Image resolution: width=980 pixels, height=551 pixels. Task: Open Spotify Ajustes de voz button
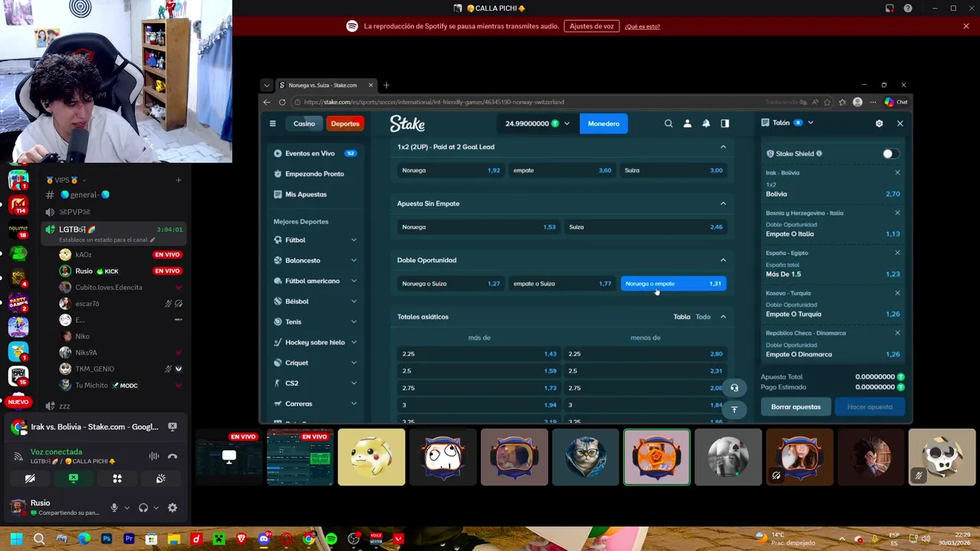(x=592, y=26)
